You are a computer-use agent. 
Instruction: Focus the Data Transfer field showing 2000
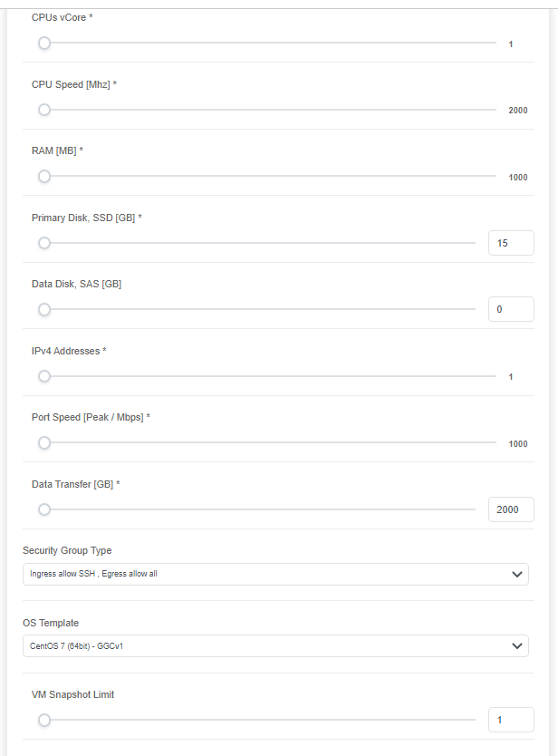pos(510,509)
